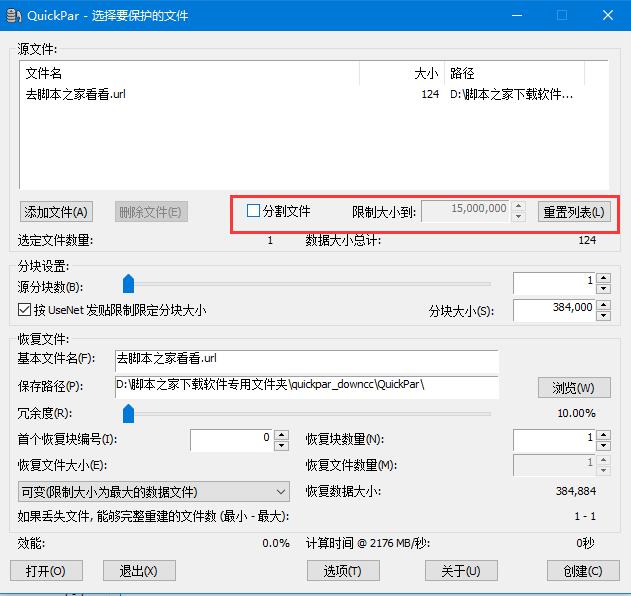Uncheck 按 UseNet 发贴限制限定分块大小 option
Screen dimensions: 631x596
coord(25,309)
